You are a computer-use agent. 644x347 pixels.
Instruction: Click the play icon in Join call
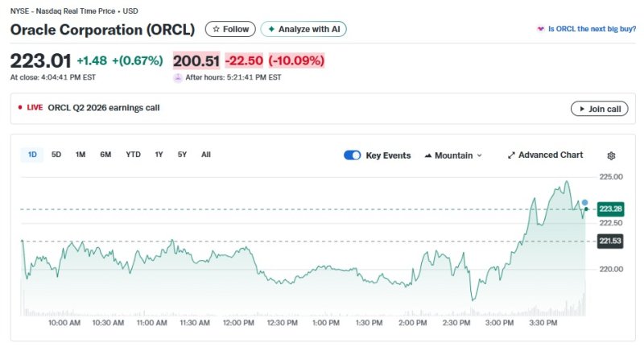[x=580, y=109]
